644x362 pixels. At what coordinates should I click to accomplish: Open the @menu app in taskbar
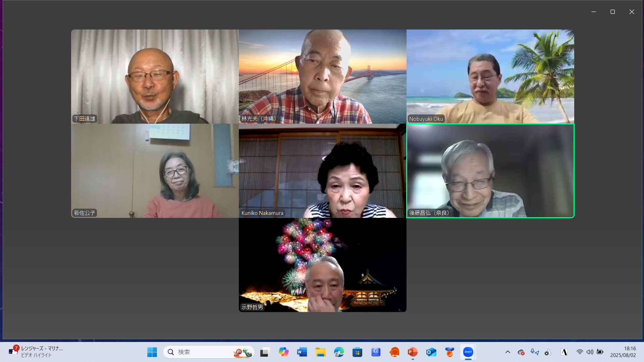pos(376,352)
